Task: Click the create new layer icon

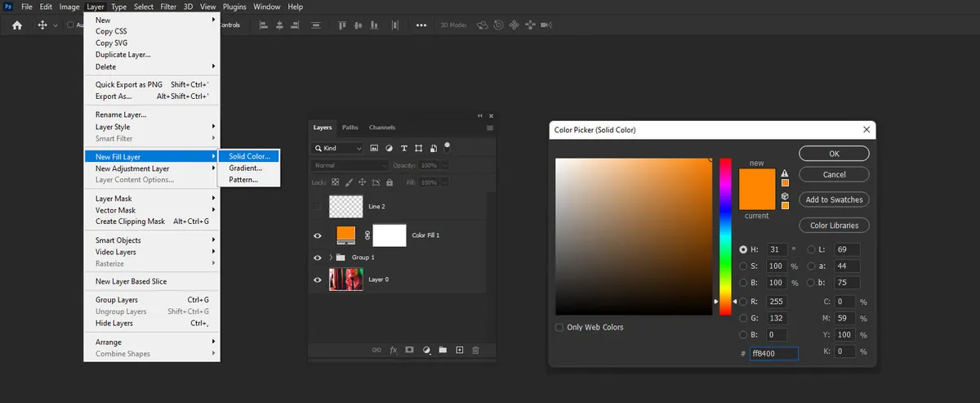Action: click(x=459, y=350)
